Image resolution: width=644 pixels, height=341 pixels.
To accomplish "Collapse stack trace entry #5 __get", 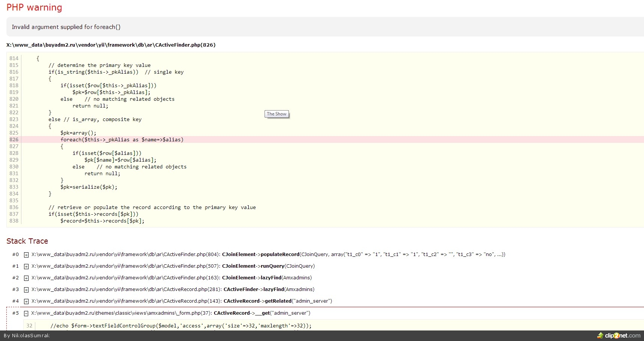I will 26,314.
